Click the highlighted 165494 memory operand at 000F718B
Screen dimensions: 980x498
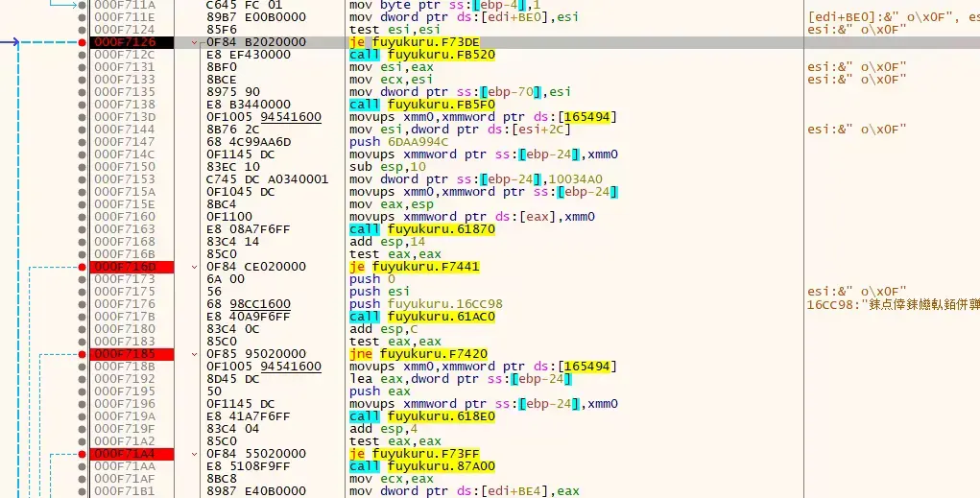pos(586,367)
